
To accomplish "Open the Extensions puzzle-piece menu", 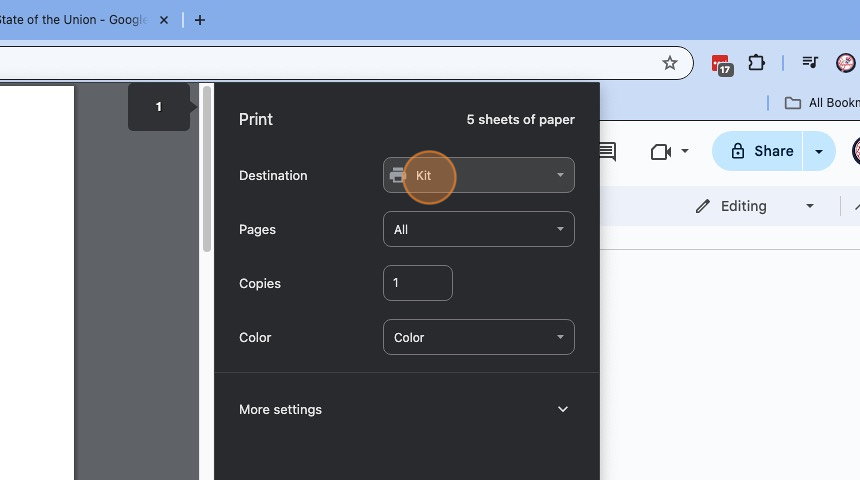I will tap(756, 63).
